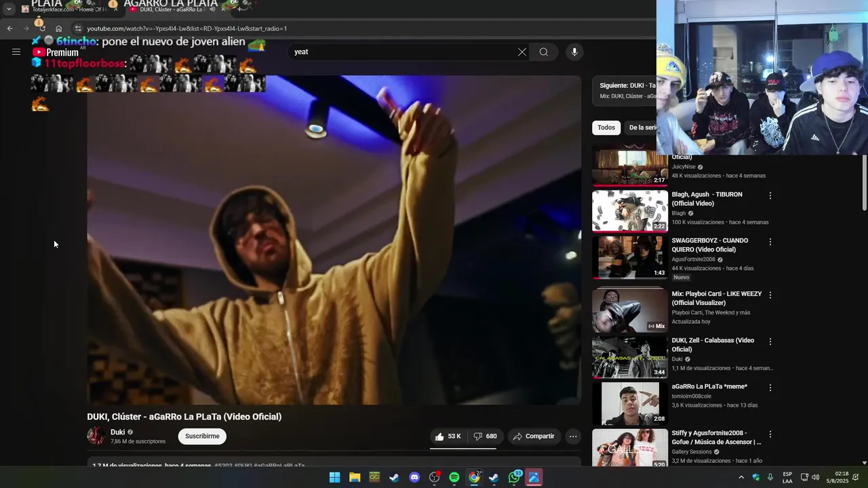Open File Explorer from the taskbar
868x488 pixels.
[x=355, y=477]
